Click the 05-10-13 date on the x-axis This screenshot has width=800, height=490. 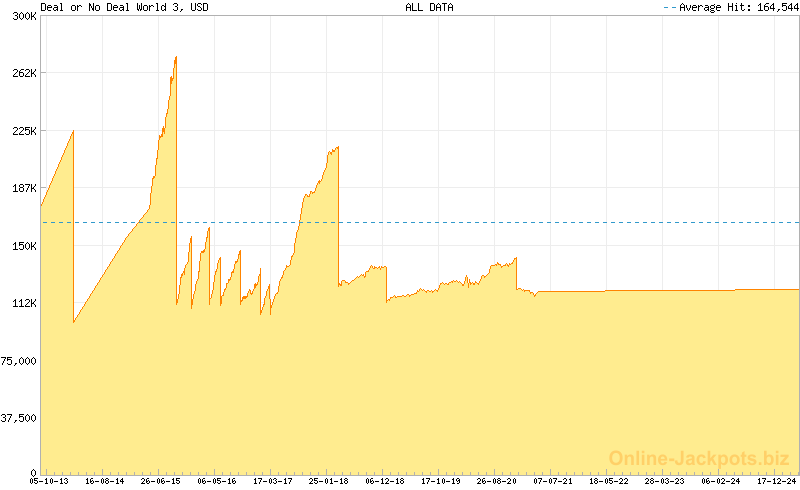pyautogui.click(x=49, y=481)
